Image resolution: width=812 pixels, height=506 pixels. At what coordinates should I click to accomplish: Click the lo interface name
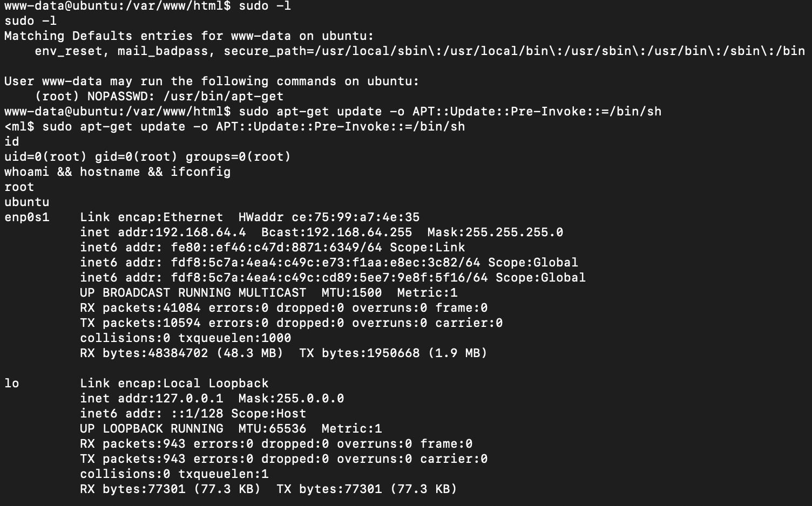[12, 384]
